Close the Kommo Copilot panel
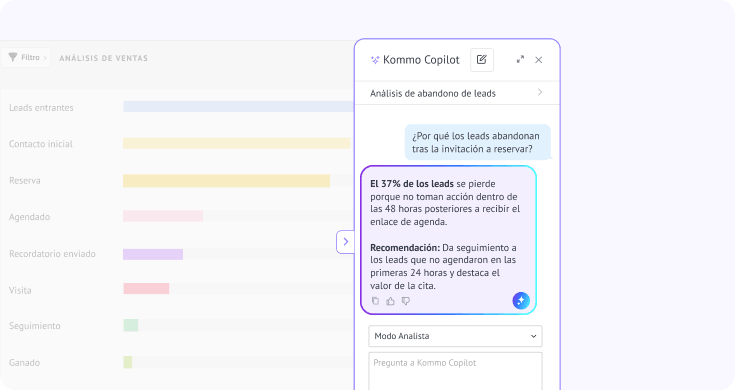The height and width of the screenshot is (390, 735). [539, 60]
